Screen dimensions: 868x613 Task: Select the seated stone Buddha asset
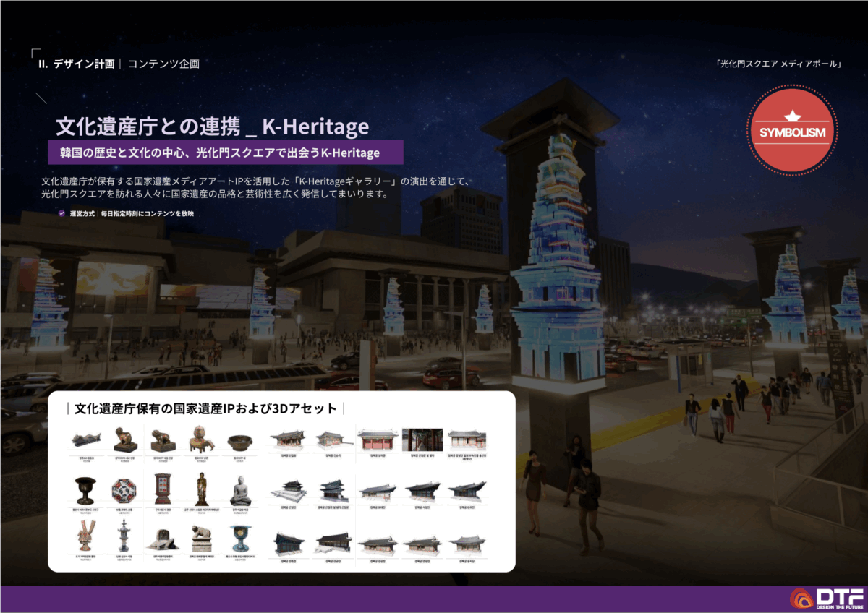(241, 491)
